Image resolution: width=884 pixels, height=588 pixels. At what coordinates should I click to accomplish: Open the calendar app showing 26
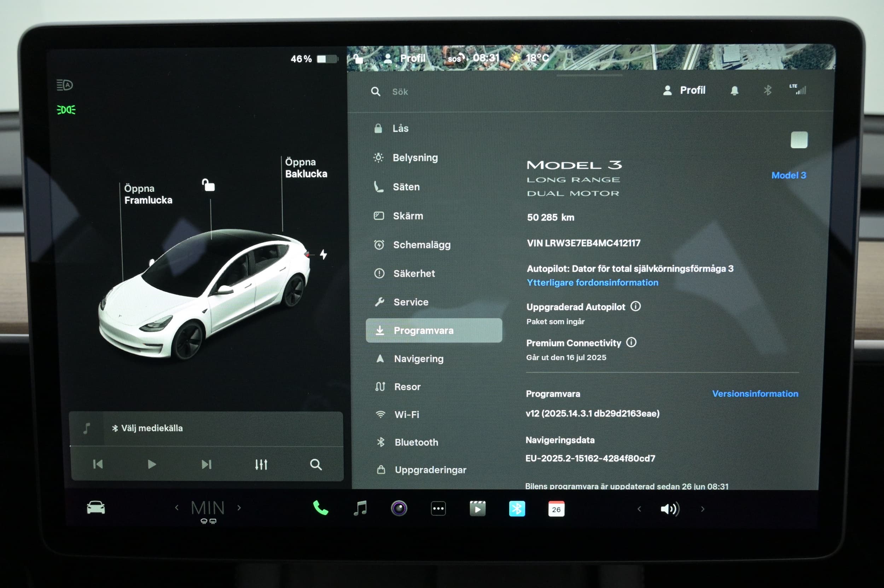tap(556, 509)
